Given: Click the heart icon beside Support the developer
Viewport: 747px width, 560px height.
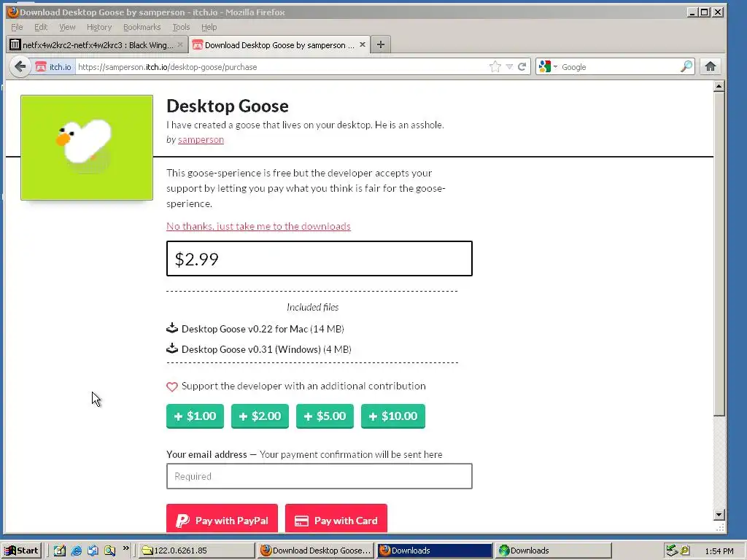Looking at the screenshot, I should tap(172, 386).
